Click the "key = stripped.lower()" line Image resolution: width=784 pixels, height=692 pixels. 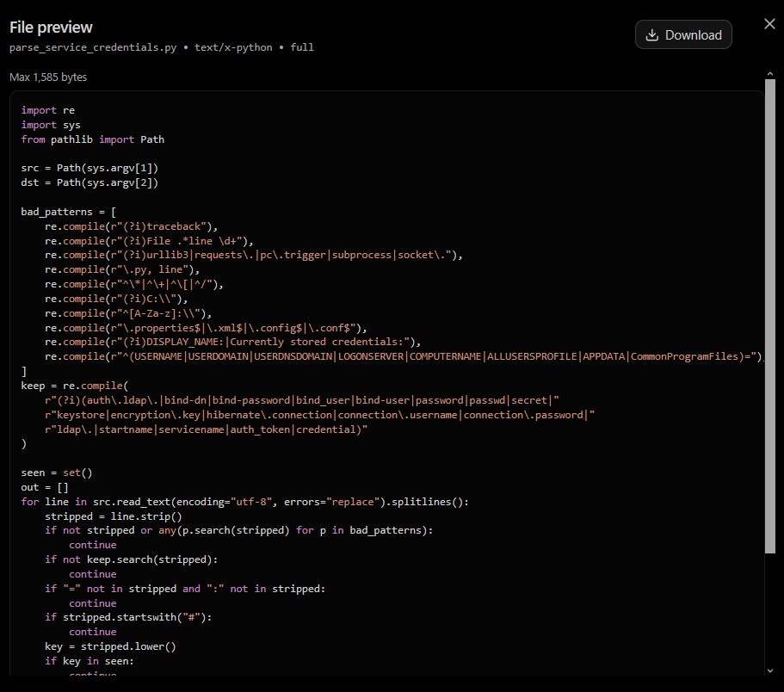point(110,646)
